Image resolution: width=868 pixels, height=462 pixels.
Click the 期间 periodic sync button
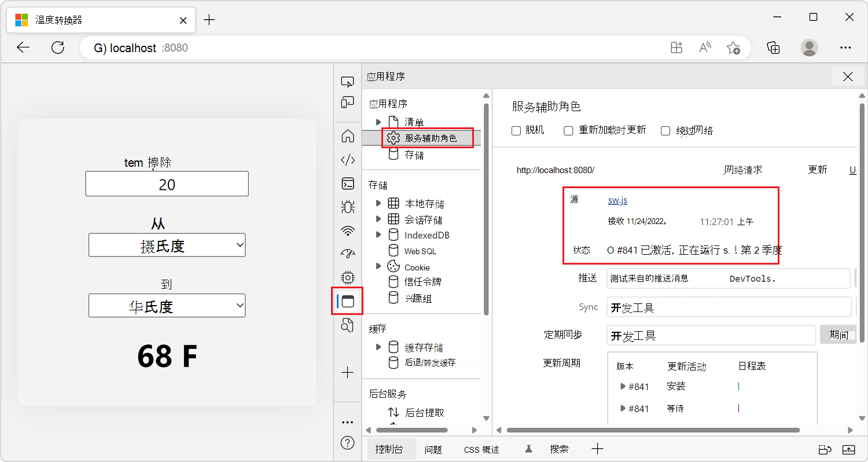[x=838, y=335]
